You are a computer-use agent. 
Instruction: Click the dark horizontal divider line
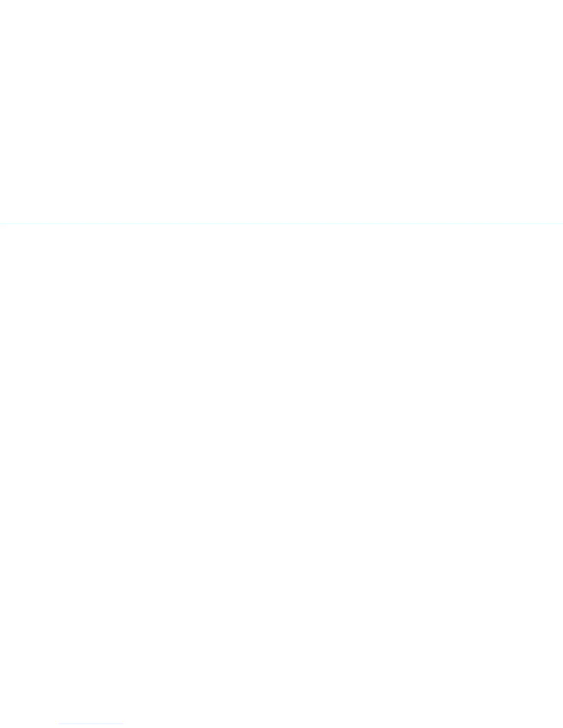pos(281,224)
